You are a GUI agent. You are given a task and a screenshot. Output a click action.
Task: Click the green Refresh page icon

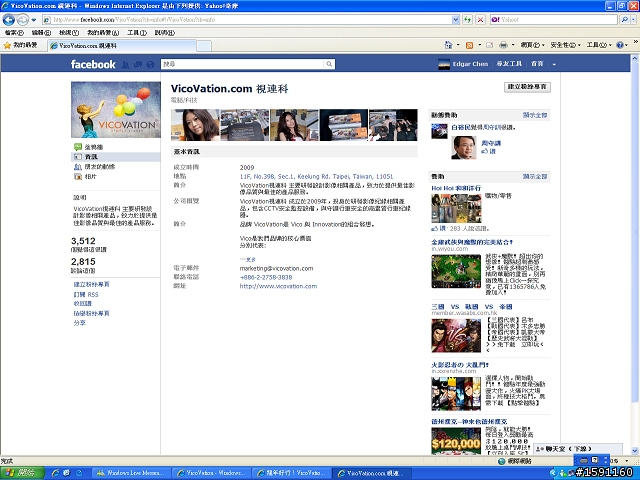[x=468, y=20]
